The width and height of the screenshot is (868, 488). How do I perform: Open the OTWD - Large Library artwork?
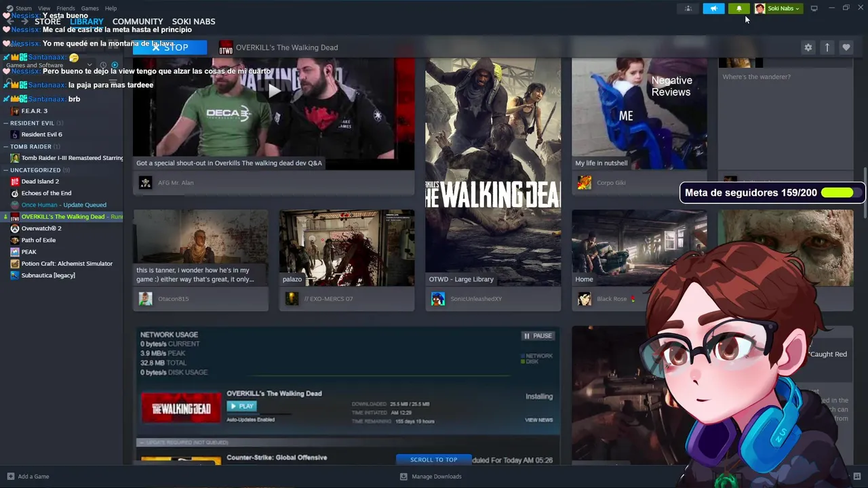point(493,171)
